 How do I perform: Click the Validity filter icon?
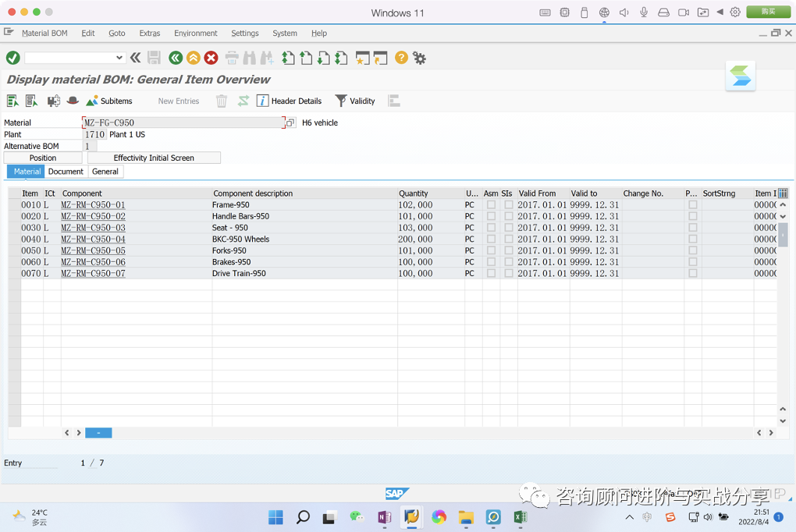click(x=341, y=101)
